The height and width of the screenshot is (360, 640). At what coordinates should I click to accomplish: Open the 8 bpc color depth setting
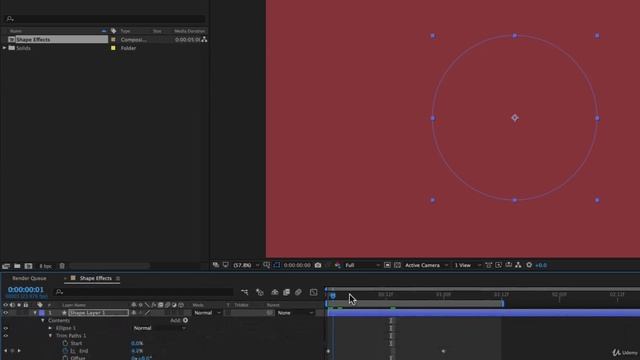pos(45,266)
